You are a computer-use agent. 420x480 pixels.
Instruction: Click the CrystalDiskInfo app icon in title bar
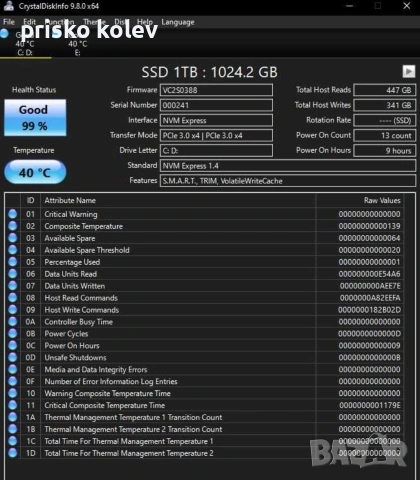click(x=9, y=6)
